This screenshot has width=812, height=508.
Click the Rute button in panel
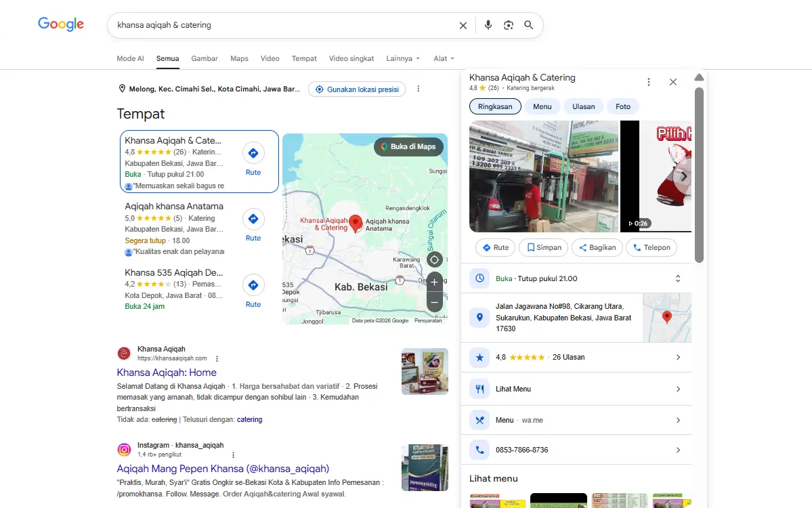496,247
